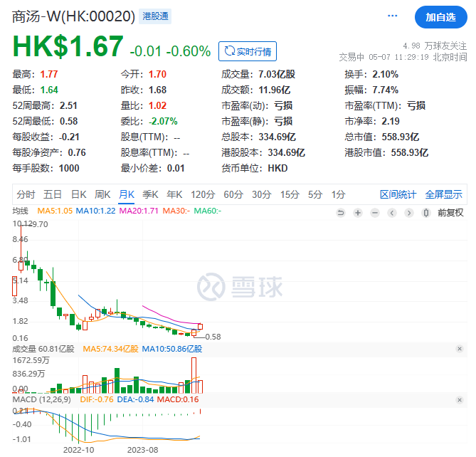Click the 均线 indicator label

(x=21, y=211)
